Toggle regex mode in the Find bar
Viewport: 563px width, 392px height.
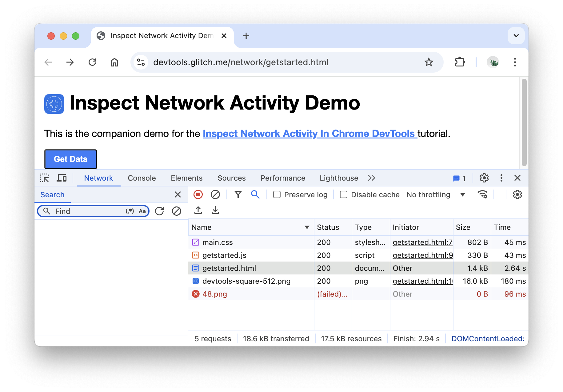[x=130, y=211]
